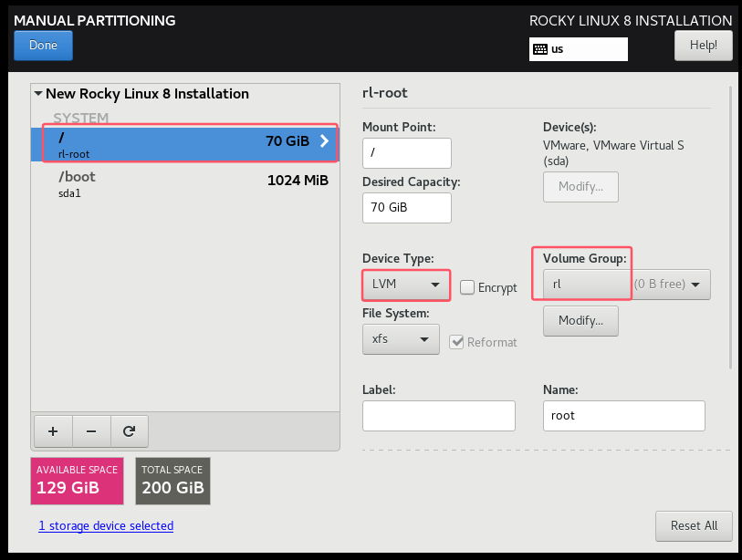Click the right panel vertical scrollbar
The height and width of the screenshot is (560, 742).
coord(730,227)
